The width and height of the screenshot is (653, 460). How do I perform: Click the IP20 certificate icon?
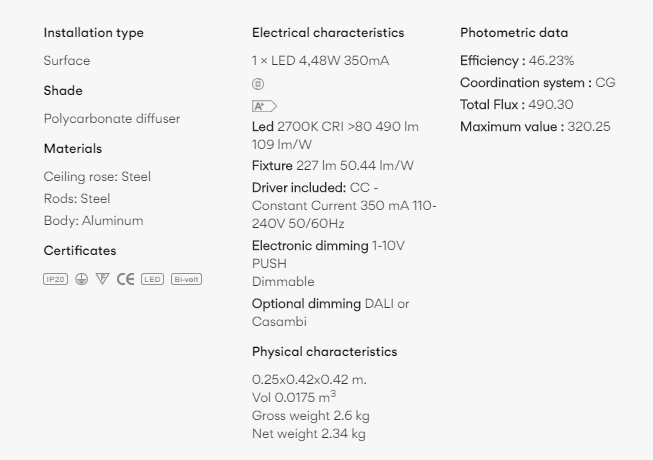[55, 279]
